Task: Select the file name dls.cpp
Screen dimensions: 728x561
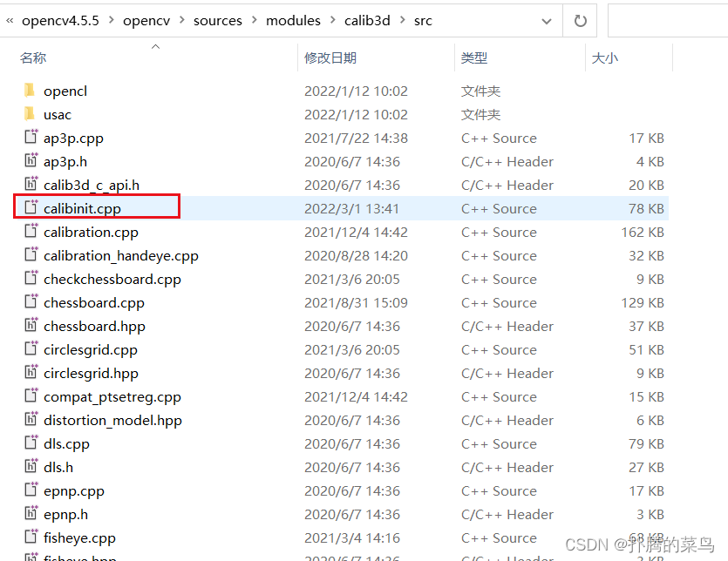Action: coord(66,443)
